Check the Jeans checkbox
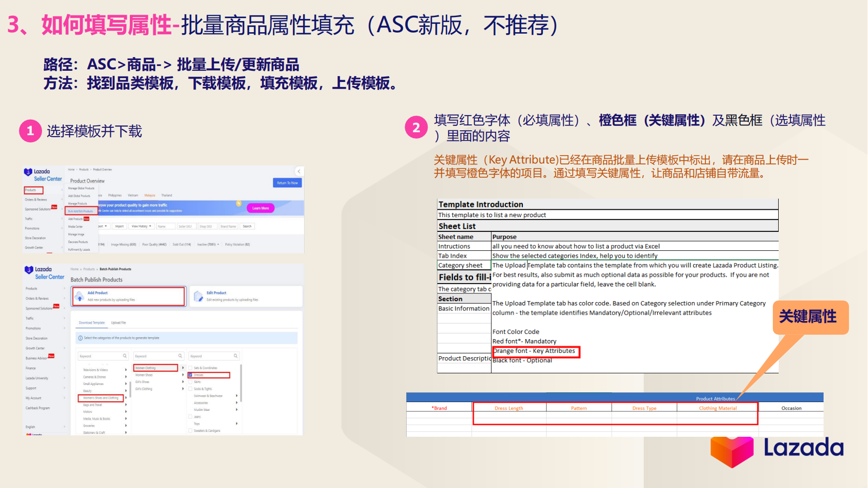Image resolution: width=868 pixels, height=488 pixels. click(190, 417)
